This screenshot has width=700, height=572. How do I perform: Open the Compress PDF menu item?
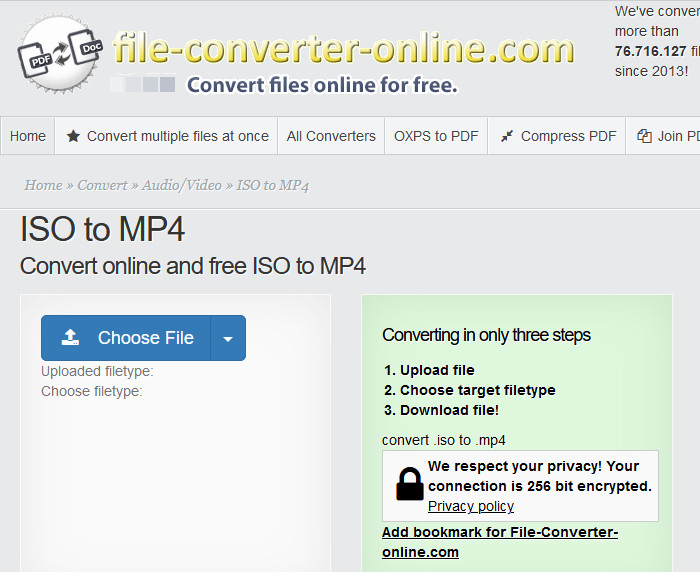tap(557, 136)
